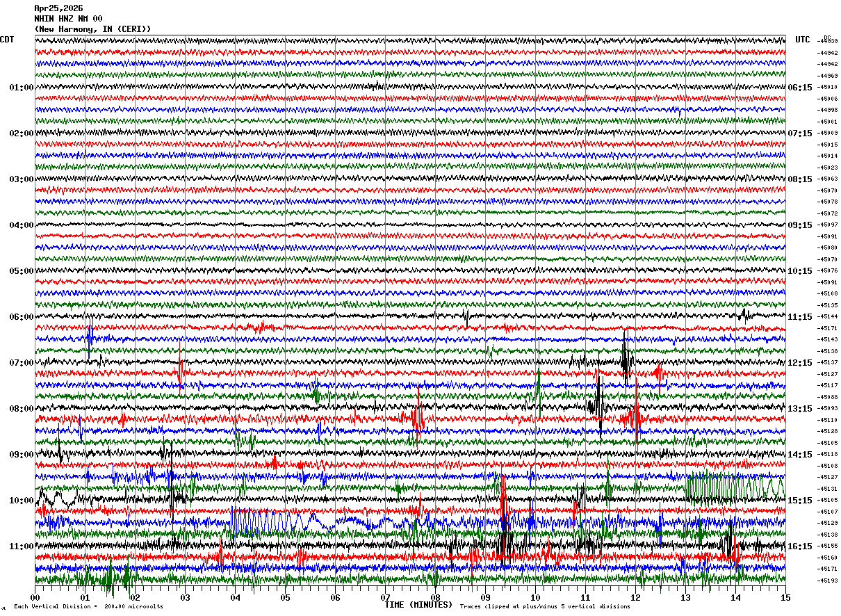Click the 'TIME (MINUTES)' axis title
This screenshot has height=616, width=841.
click(418, 605)
